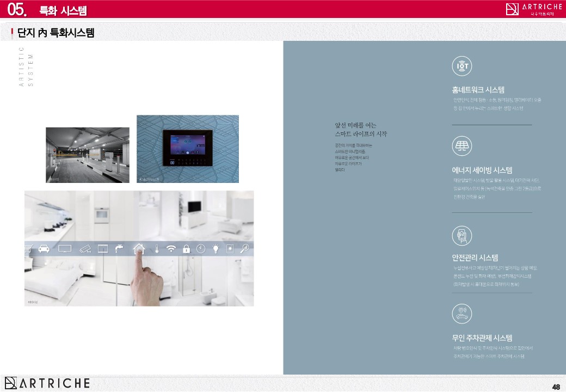
Task: Select the security camera icon
Action: (x=85, y=249)
